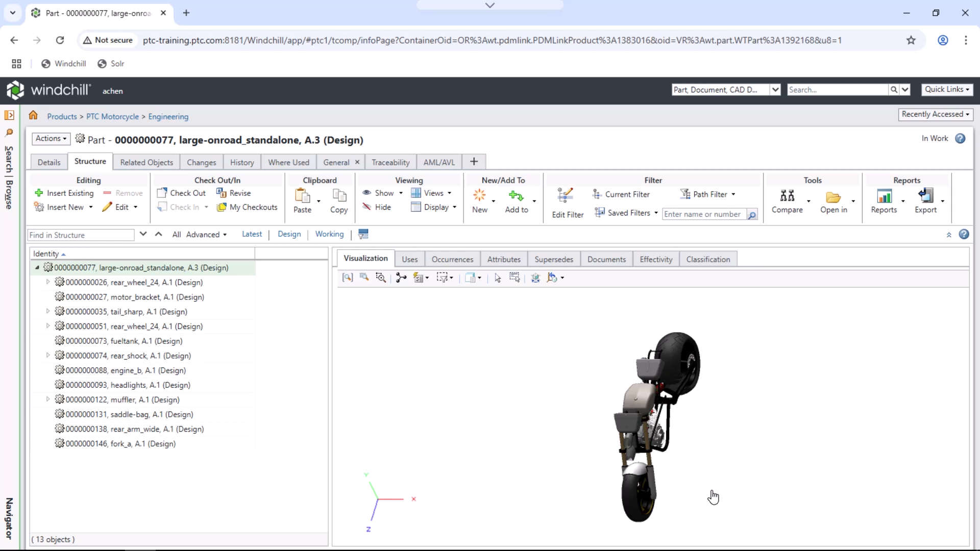
Task: Click the select pointer arrow tool
Action: (498, 278)
